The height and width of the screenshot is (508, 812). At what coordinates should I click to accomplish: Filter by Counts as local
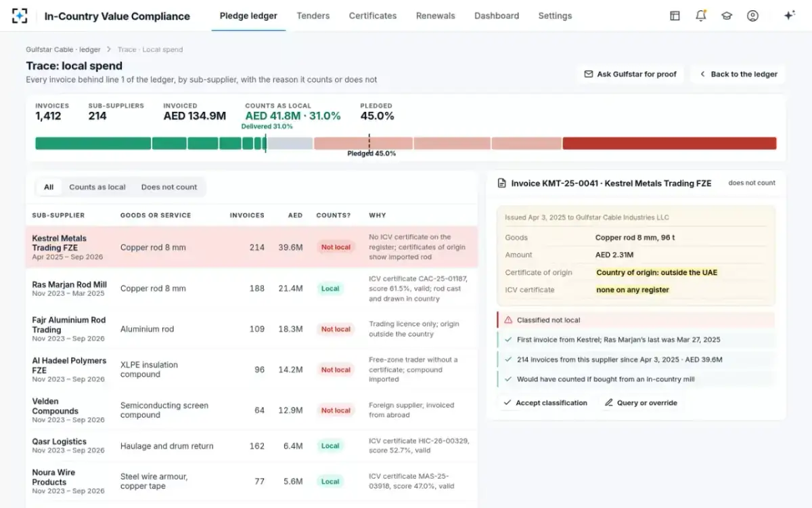[x=97, y=187]
